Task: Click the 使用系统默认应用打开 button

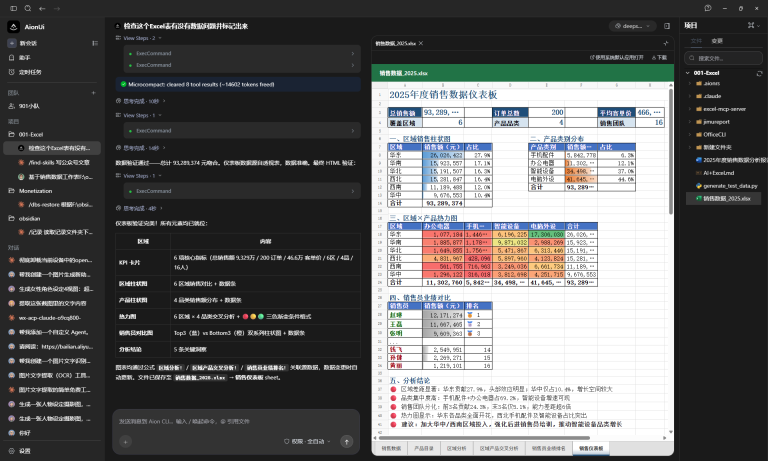Action: pyautogui.click(x=616, y=57)
